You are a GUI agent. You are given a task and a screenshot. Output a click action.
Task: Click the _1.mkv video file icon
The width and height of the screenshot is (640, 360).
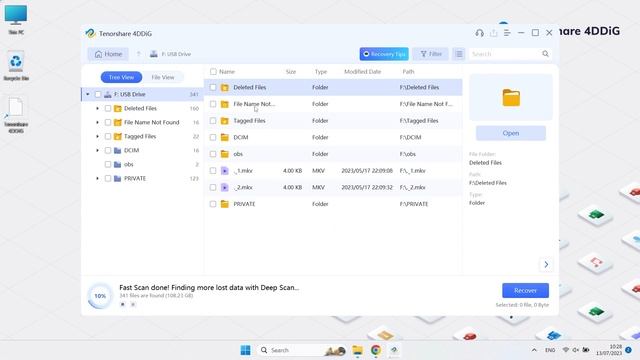[x=224, y=171]
